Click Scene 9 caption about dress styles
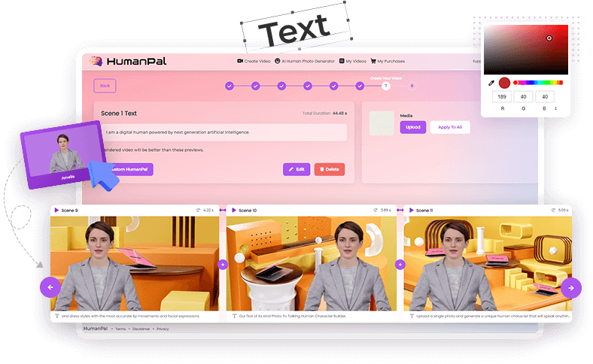Viewport: 593px width, 364px height. 130,316
